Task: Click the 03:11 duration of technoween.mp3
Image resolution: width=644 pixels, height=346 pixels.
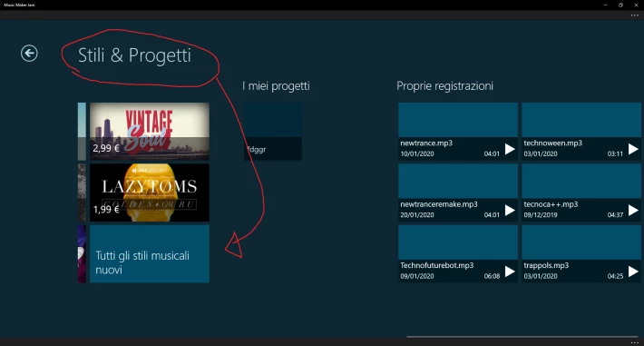Action: 615,153
